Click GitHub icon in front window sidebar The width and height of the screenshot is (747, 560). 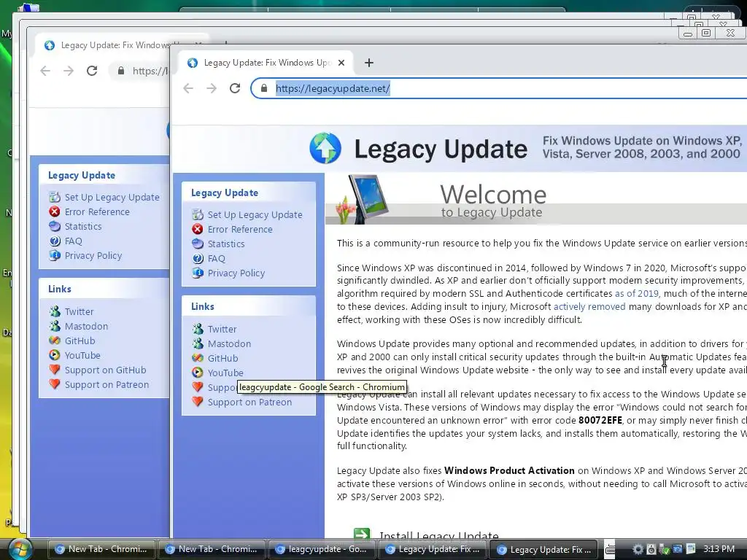point(198,358)
